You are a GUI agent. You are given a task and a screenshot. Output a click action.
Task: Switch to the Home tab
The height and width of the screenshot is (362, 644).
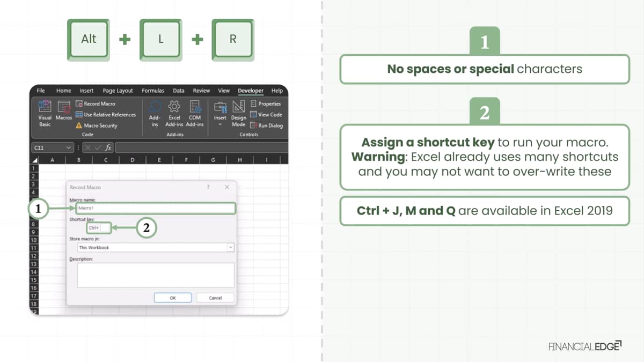tap(63, 91)
